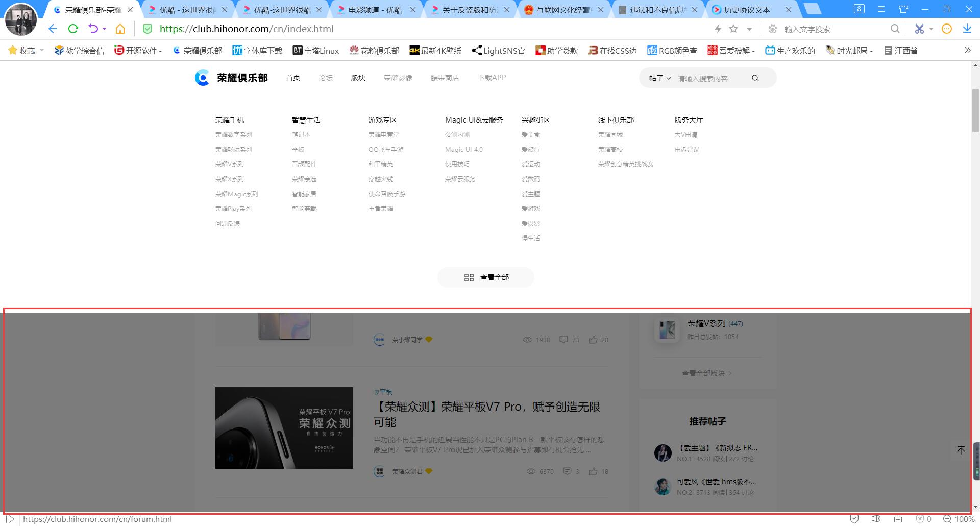The height and width of the screenshot is (526, 980).
Task: Open the 王者荣耀 game section link
Action: coord(381,209)
